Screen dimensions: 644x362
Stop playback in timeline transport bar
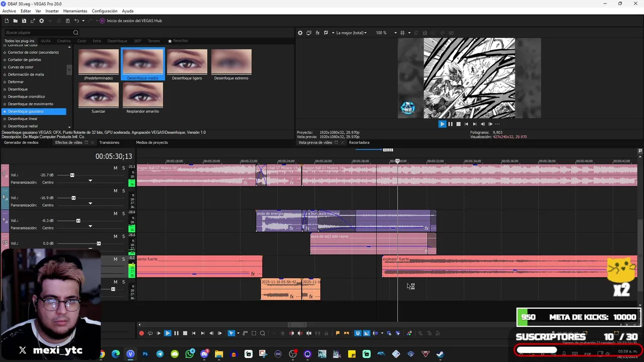tap(185, 333)
